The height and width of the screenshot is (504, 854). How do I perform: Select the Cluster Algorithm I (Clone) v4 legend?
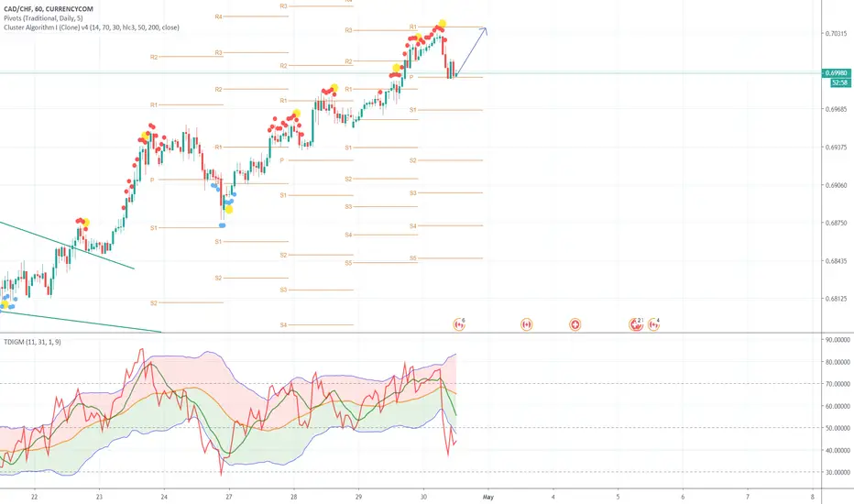tap(91, 27)
